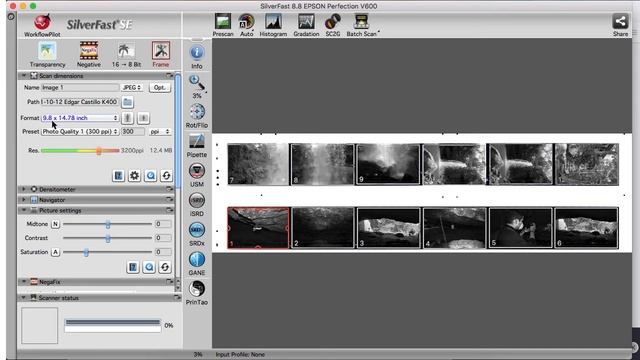Toggle USM unsharp masking
The height and width of the screenshot is (360, 640).
[x=197, y=175]
